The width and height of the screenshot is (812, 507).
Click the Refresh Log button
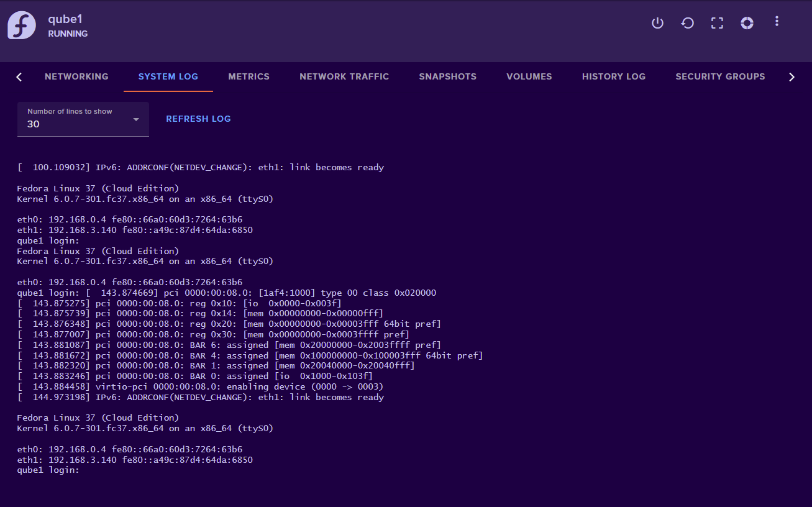tap(198, 119)
